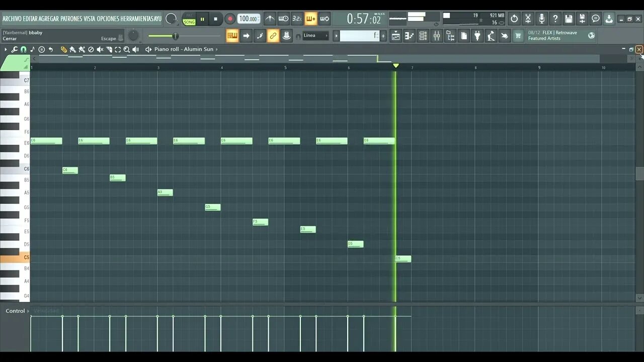
Task: Adjust the main volume knob
Action: 171,19
